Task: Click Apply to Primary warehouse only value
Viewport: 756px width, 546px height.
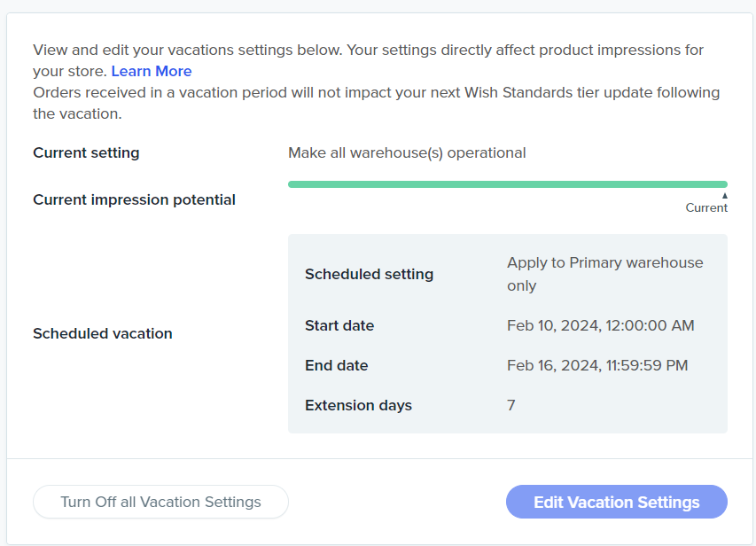Action: pyautogui.click(x=604, y=274)
